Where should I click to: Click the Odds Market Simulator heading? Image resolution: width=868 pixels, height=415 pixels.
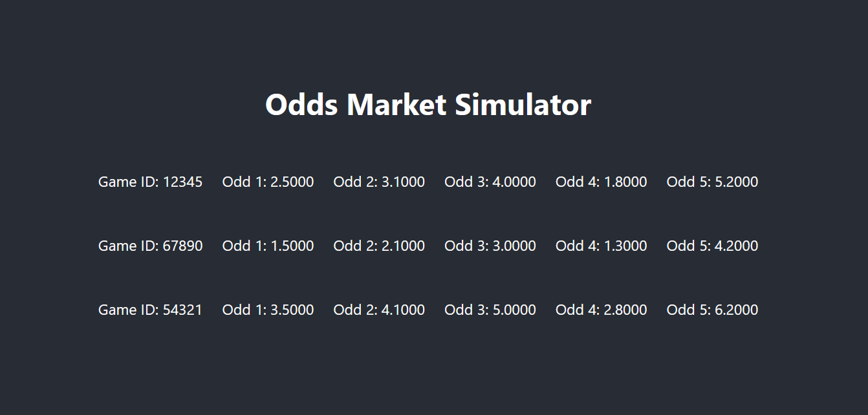[x=428, y=105]
